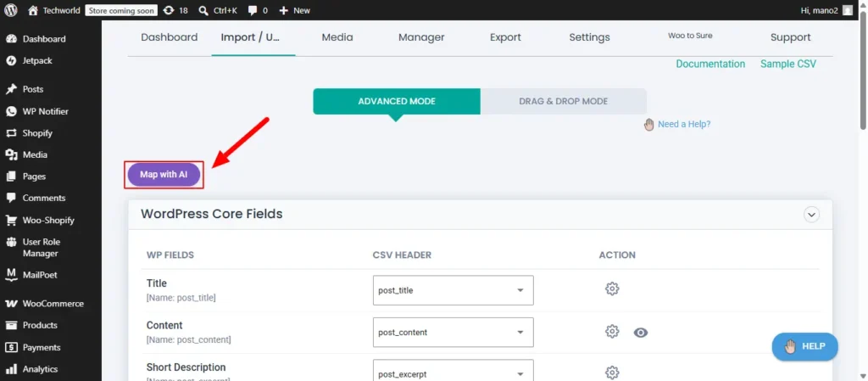Click the user avatar beside mano2
This screenshot has height=381, width=868.
click(848, 10)
